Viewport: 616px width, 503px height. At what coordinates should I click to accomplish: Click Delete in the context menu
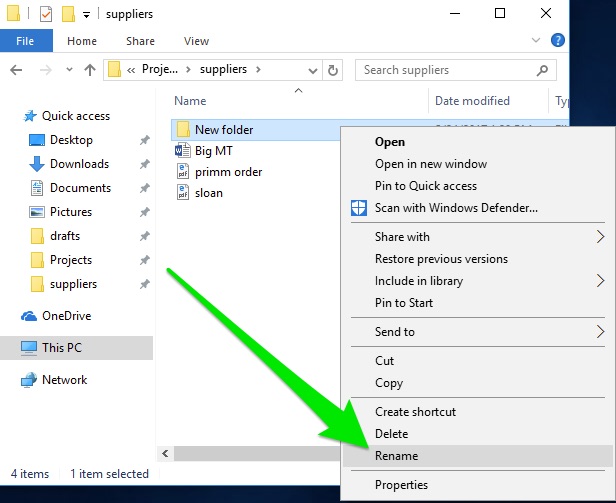click(x=391, y=434)
